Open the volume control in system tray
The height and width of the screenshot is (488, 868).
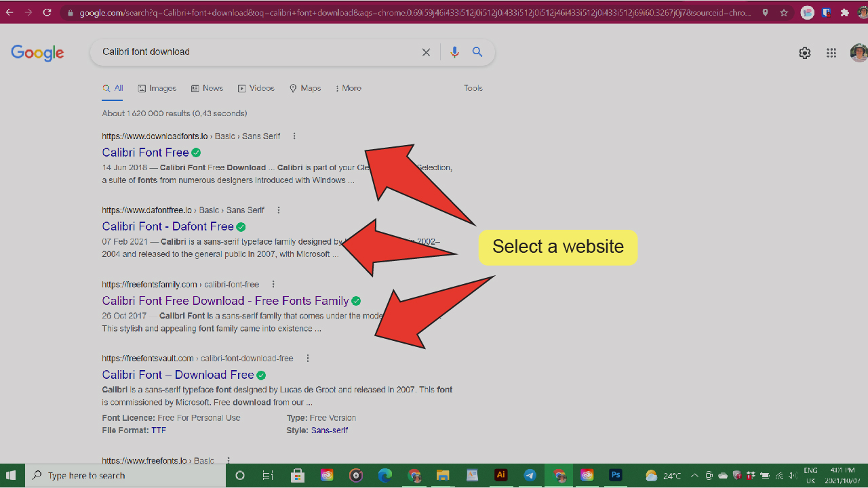coord(792,476)
